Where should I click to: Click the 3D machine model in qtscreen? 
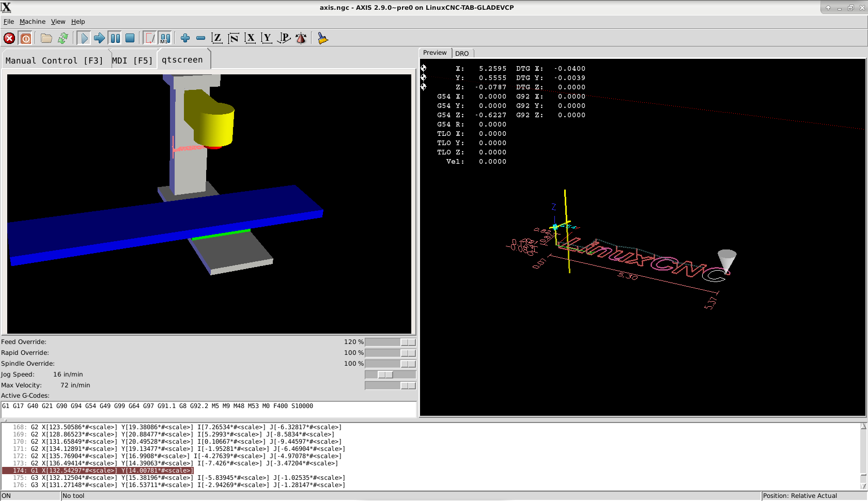pos(209,204)
